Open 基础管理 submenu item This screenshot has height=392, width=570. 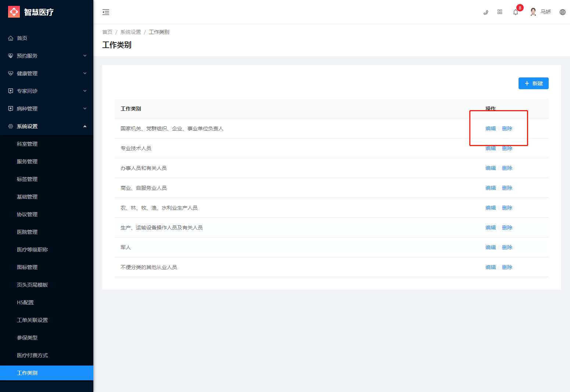coord(47,197)
